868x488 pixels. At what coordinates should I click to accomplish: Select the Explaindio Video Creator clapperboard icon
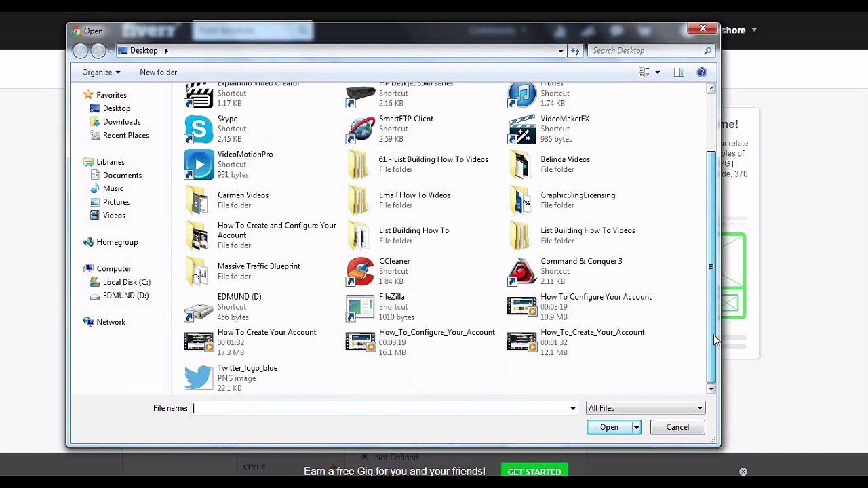(199, 95)
